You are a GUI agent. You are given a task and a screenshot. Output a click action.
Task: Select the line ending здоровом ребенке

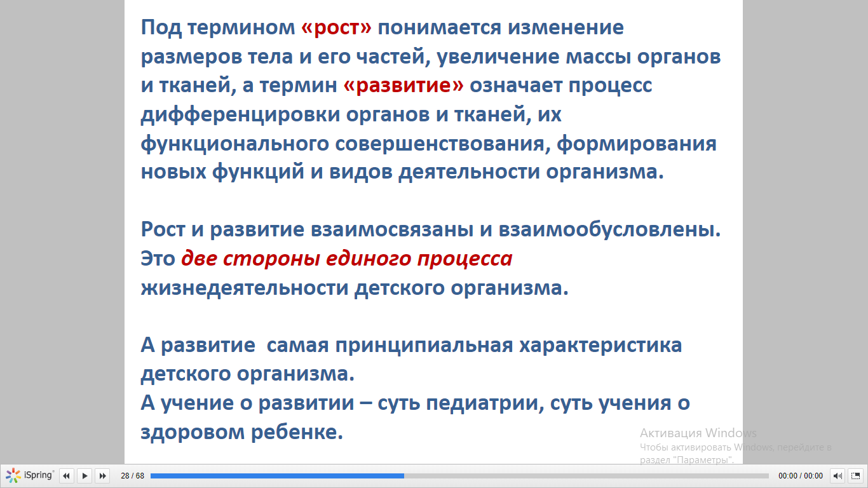click(x=242, y=432)
